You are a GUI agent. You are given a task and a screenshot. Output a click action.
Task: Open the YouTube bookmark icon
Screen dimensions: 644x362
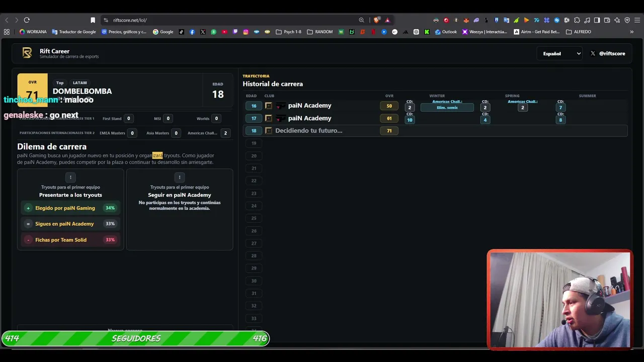224,32
